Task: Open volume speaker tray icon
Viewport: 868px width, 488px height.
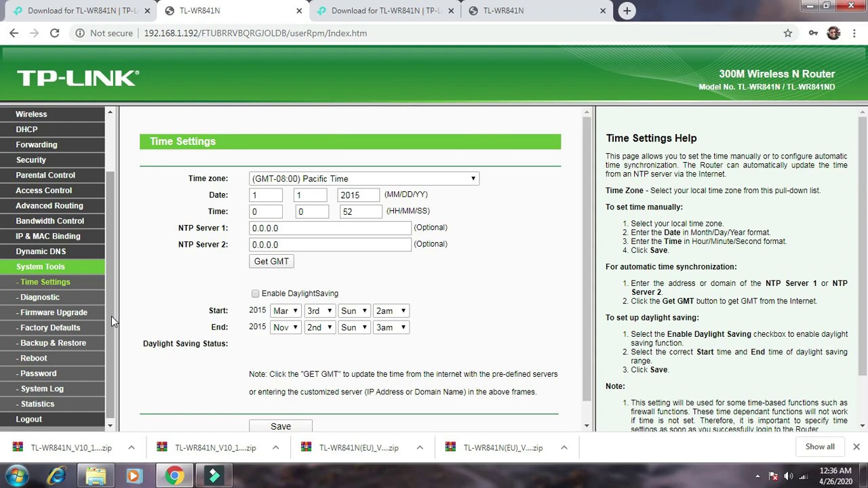Action: click(788, 476)
